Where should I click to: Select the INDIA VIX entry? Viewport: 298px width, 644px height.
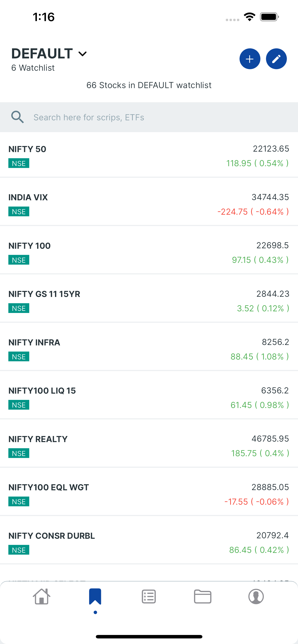coord(149,204)
